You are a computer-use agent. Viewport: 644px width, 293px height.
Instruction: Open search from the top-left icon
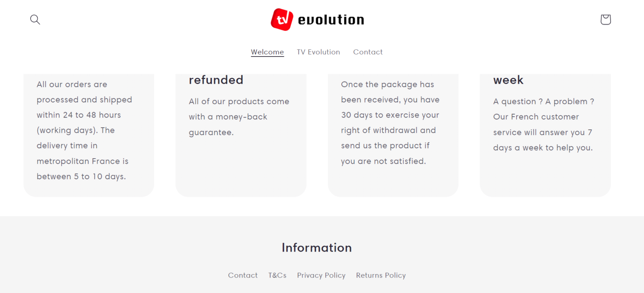coord(35,19)
